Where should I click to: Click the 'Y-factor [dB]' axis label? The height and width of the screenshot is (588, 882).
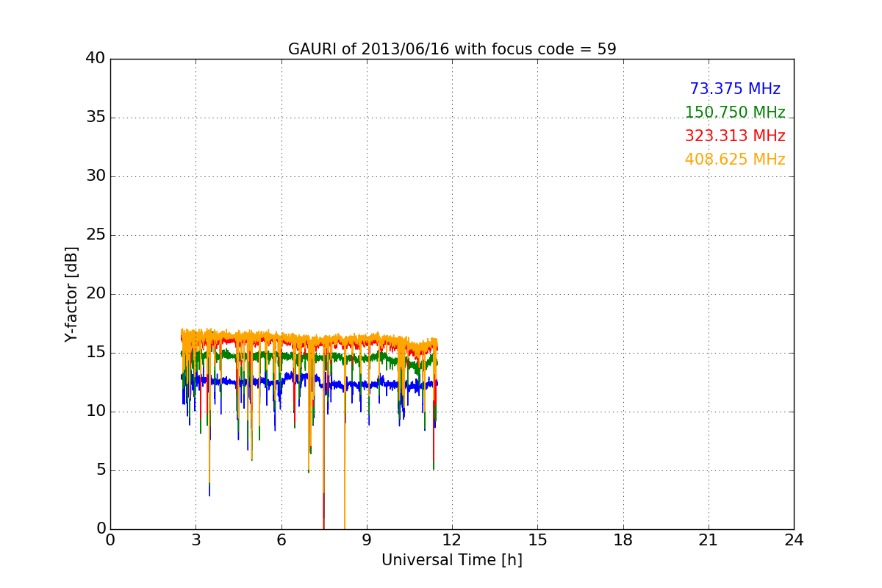tap(71, 294)
